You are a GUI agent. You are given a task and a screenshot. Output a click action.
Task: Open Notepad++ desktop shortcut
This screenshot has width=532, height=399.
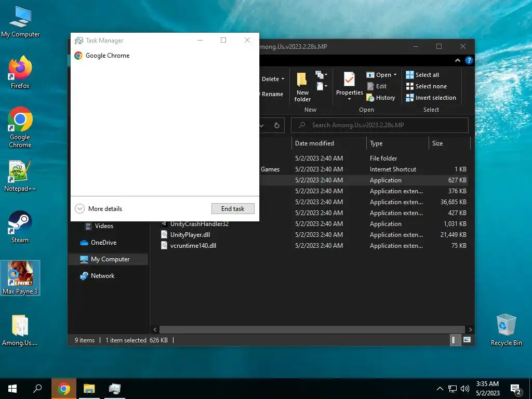(x=20, y=176)
